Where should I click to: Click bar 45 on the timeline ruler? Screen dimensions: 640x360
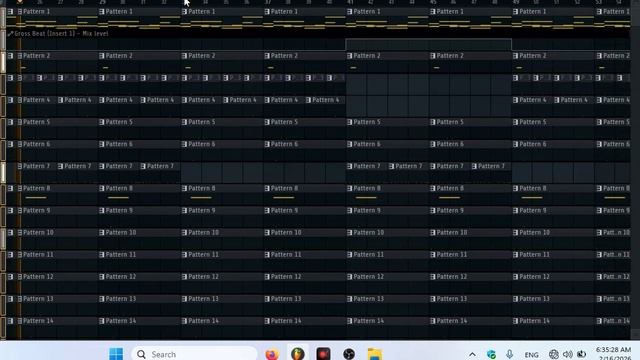pos(433,2)
